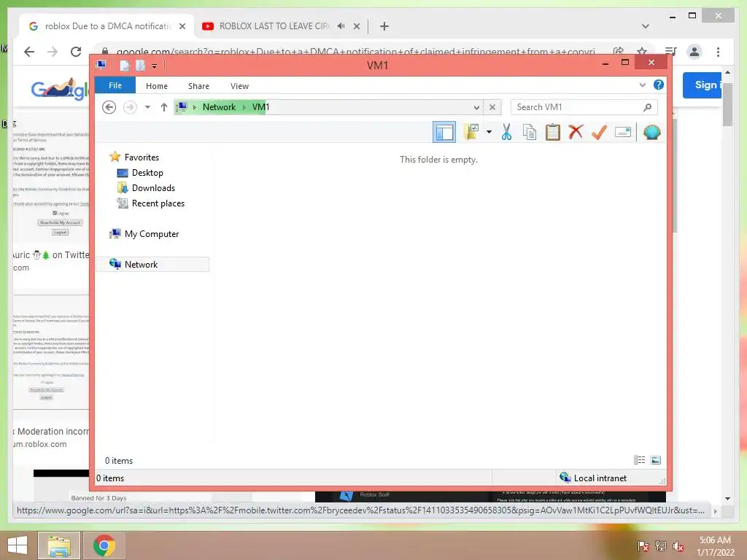Click Network in the breadcrumb path

tap(219, 107)
